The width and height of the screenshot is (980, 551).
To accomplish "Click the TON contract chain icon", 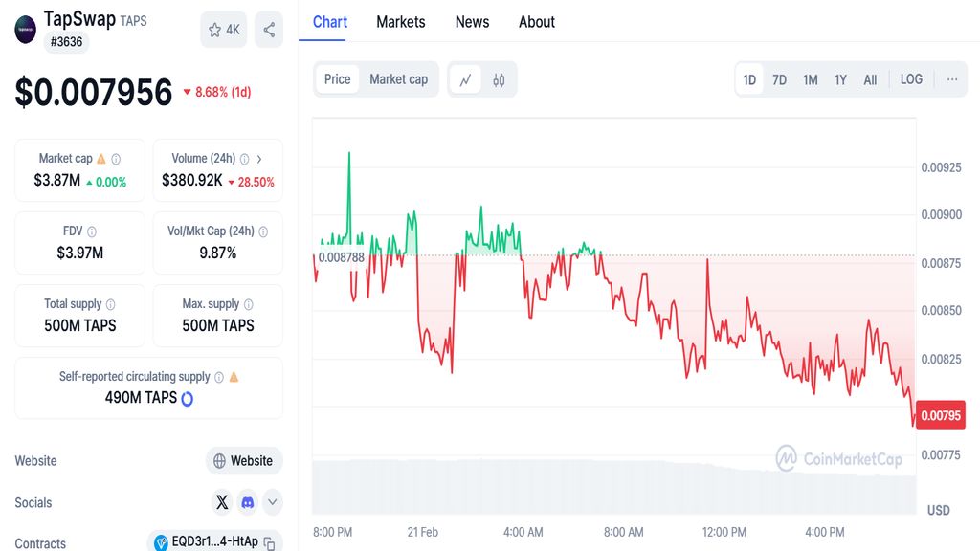I will tap(161, 542).
